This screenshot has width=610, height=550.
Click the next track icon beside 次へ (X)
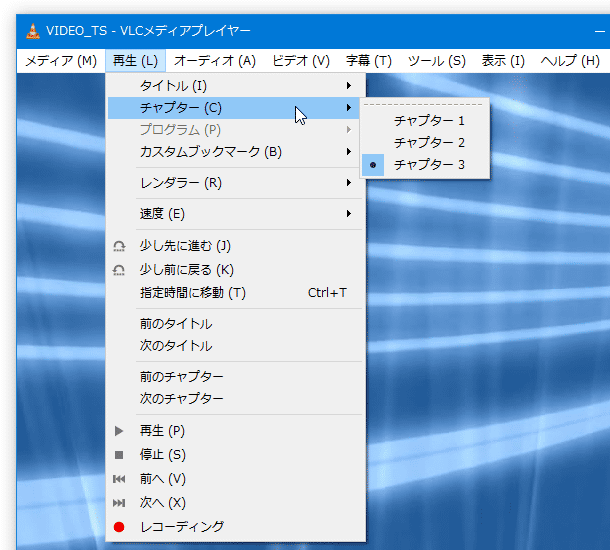tap(119, 503)
